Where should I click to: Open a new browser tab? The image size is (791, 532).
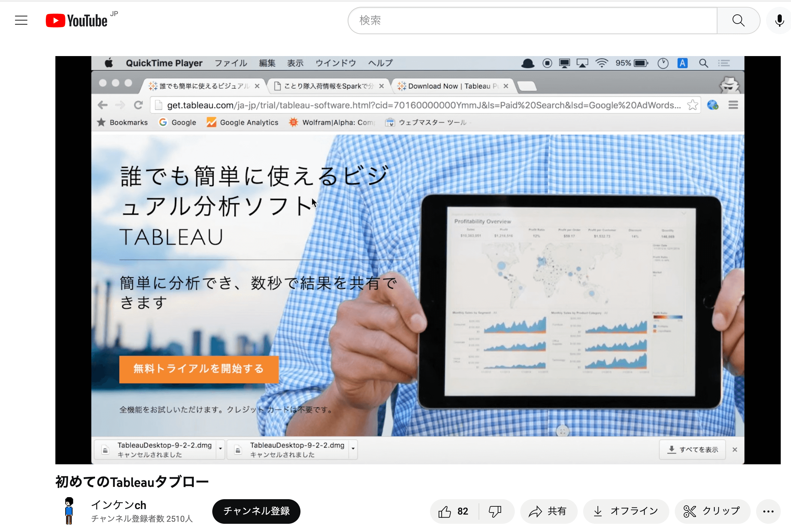[x=527, y=86]
